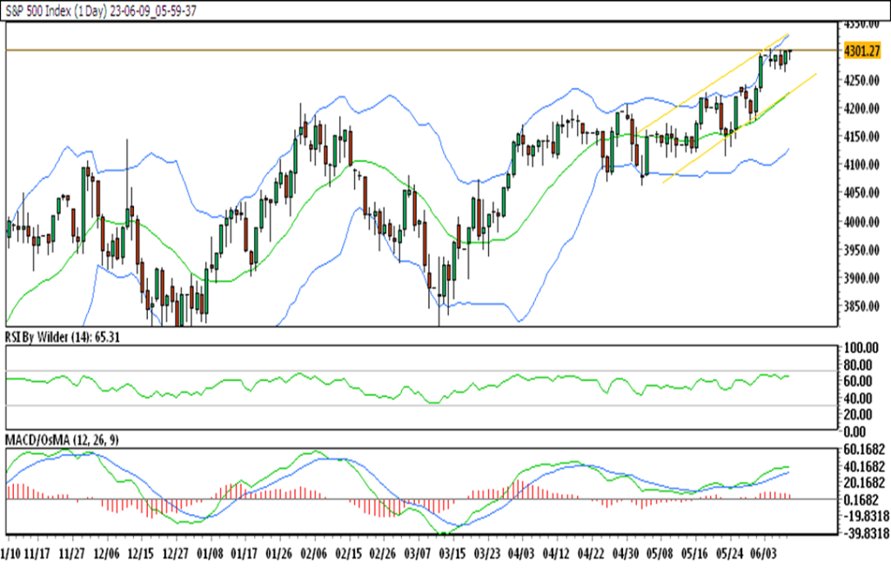Click the 04/03 date label
The image size is (891, 588).
pyautogui.click(x=521, y=554)
